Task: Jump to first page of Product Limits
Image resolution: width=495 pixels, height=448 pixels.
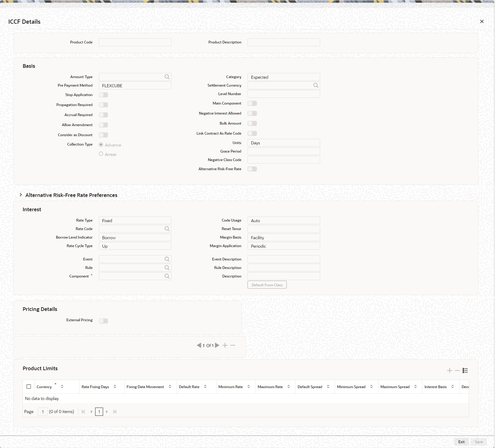Action: (x=83, y=412)
